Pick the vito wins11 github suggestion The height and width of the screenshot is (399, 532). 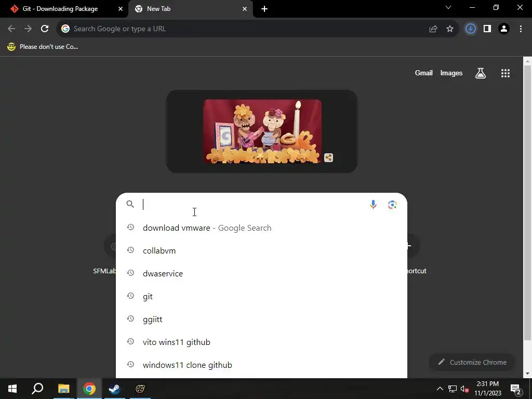pos(261,342)
